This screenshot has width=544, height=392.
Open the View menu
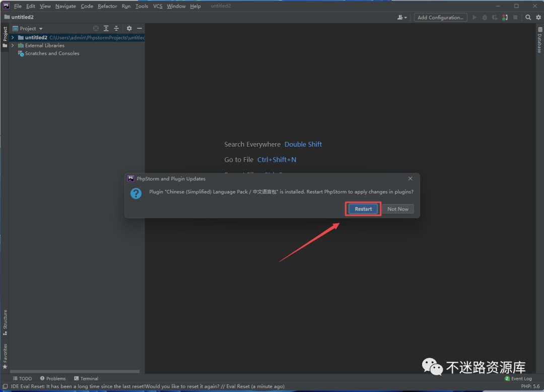click(x=45, y=6)
